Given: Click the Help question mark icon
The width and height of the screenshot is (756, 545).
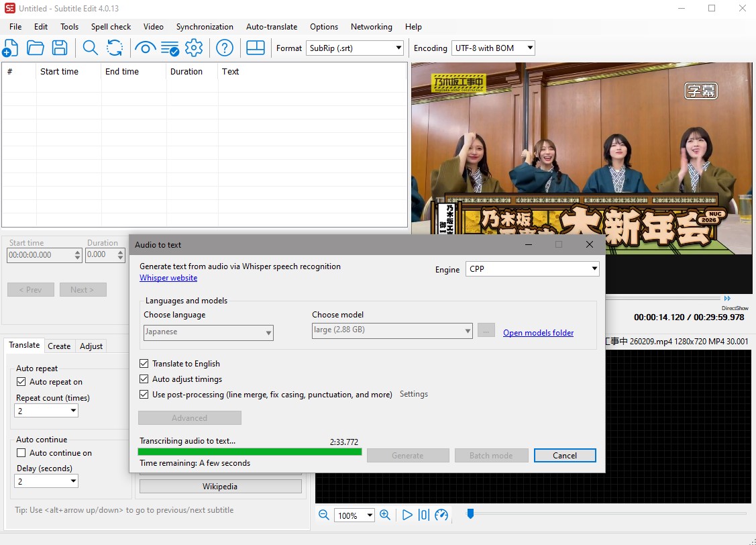Looking at the screenshot, I should click(225, 48).
